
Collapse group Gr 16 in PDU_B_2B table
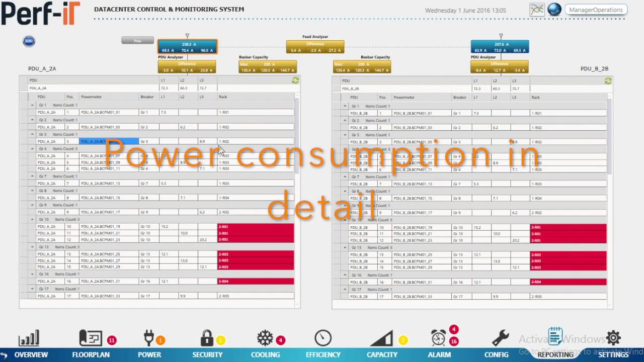click(x=345, y=275)
